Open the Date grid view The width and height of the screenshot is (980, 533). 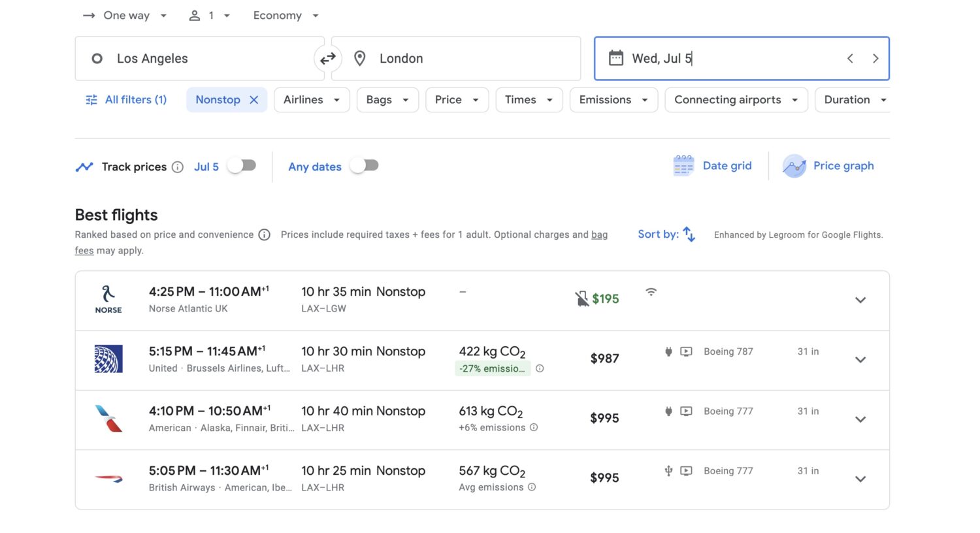[x=713, y=166]
